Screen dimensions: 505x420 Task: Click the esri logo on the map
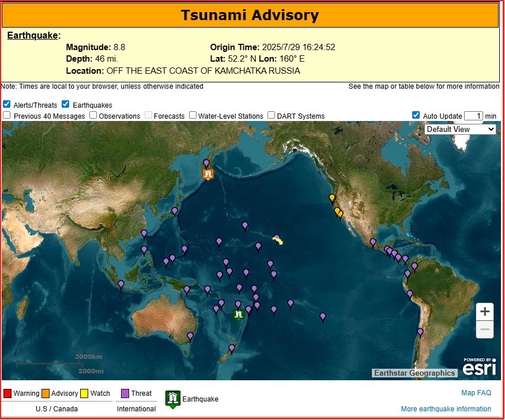(479, 367)
